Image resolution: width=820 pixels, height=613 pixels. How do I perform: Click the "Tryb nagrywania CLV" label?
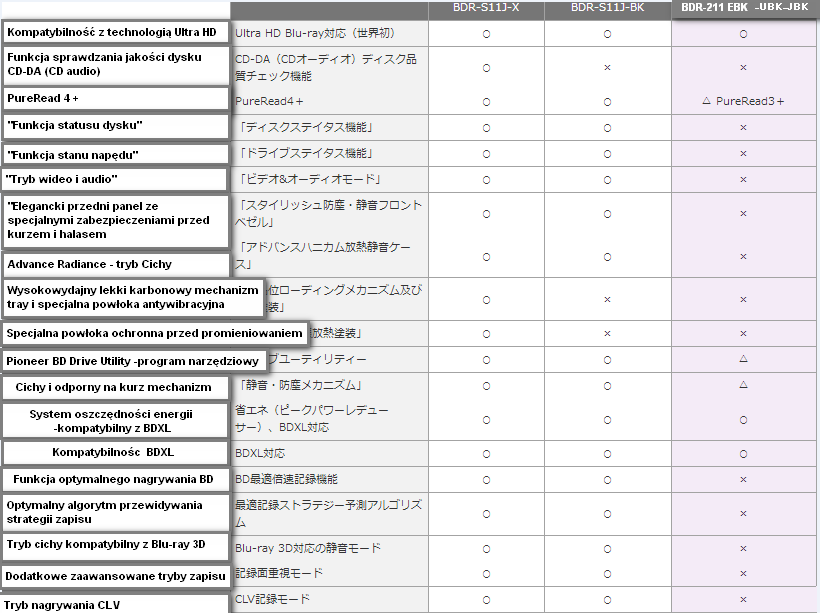pos(115,605)
